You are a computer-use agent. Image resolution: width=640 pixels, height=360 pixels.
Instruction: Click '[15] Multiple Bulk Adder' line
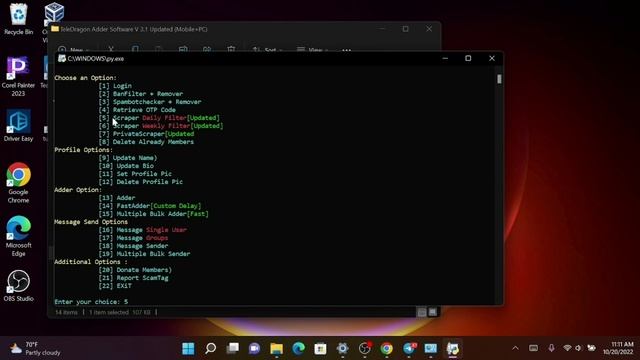pos(153,214)
